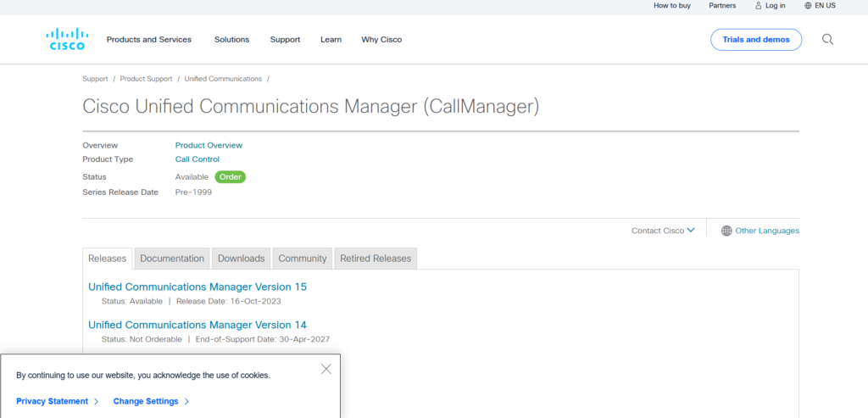Select the Releases tab
The width and height of the screenshot is (868, 418).
tap(108, 259)
